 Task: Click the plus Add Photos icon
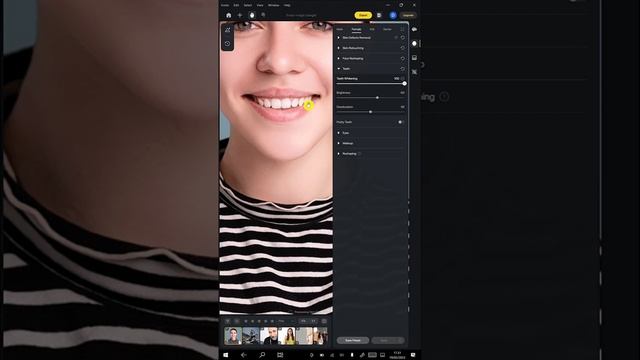[x=240, y=15]
